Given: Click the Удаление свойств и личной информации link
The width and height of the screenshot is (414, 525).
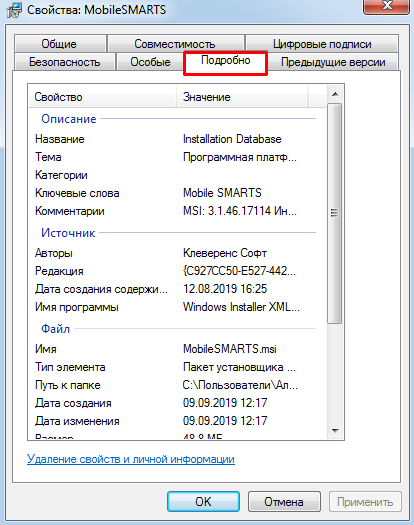Looking at the screenshot, I should (x=131, y=459).
